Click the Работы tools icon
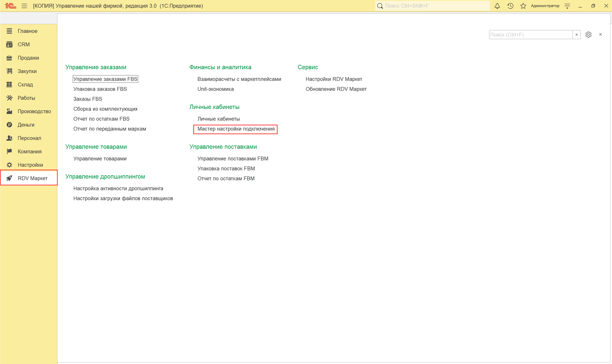This screenshot has width=612, height=364. tap(9, 98)
